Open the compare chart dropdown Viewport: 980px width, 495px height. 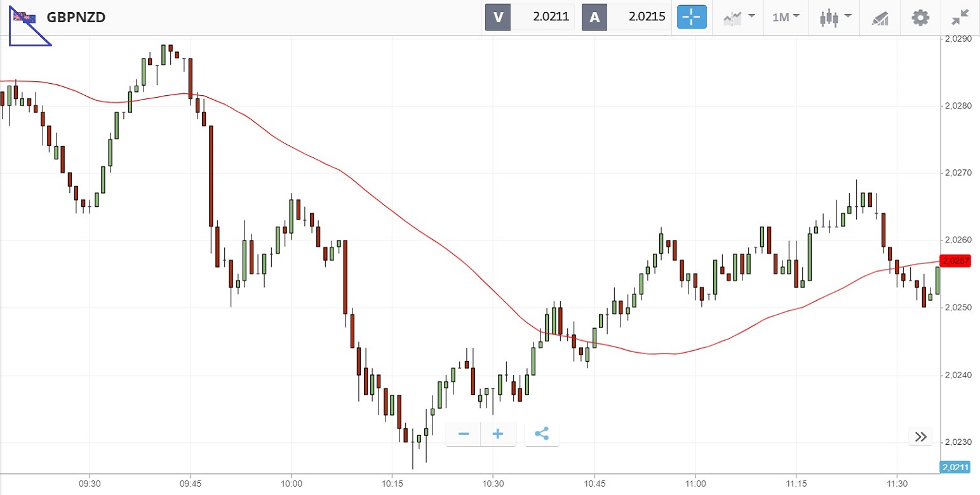(x=739, y=17)
